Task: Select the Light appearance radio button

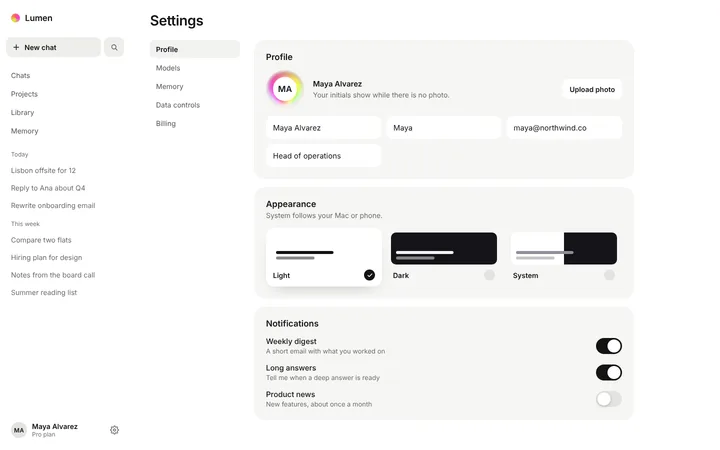Action: [x=369, y=275]
